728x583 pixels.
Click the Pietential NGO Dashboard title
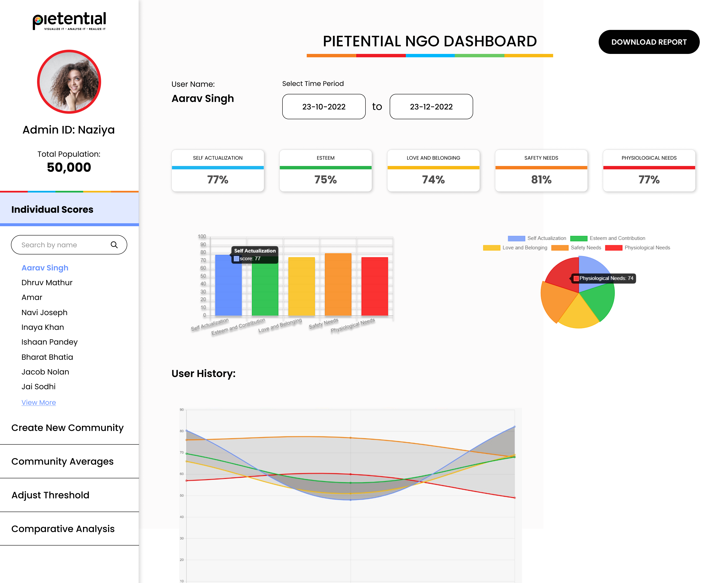coord(430,41)
